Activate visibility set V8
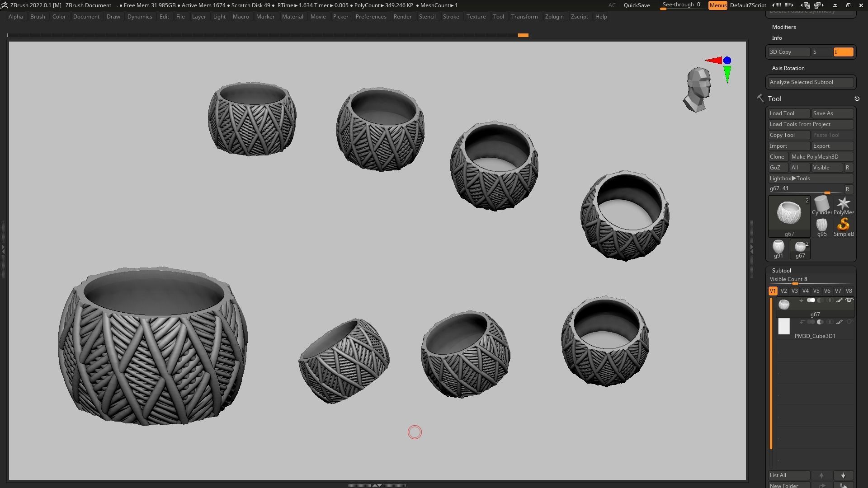Viewport: 868px width, 488px height. tap(849, 291)
